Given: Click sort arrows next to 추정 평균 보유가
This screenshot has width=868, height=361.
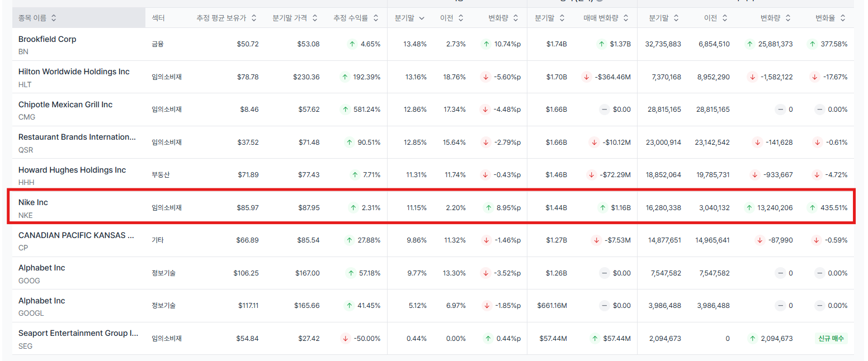Looking at the screenshot, I should (253, 18).
